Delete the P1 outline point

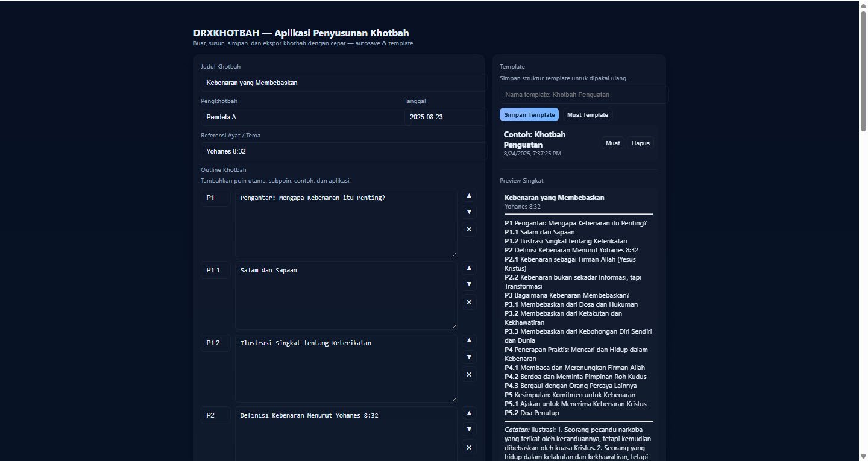coord(469,229)
